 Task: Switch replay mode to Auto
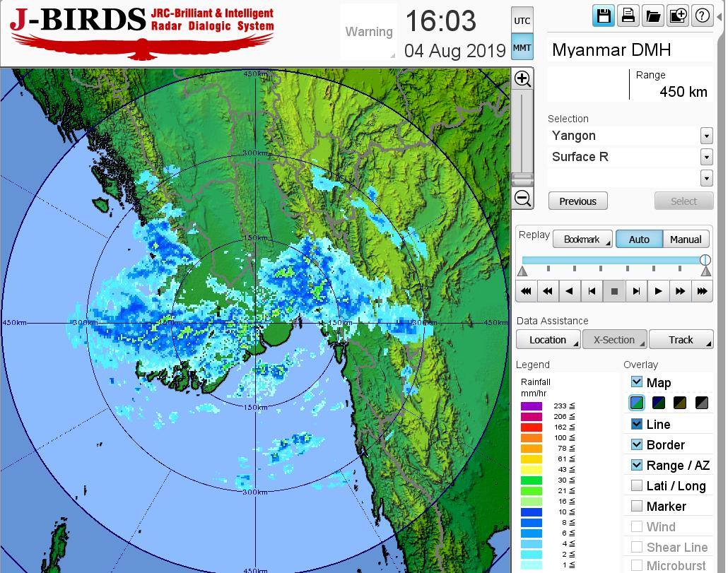(x=640, y=240)
